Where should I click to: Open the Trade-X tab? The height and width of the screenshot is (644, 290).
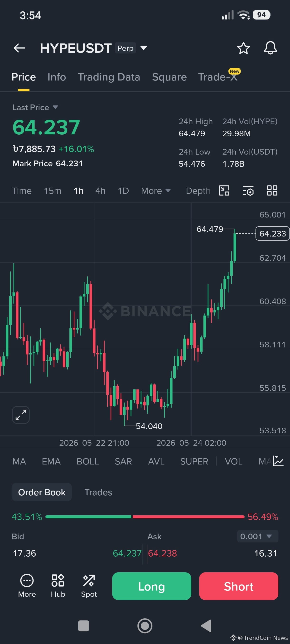[x=218, y=77]
